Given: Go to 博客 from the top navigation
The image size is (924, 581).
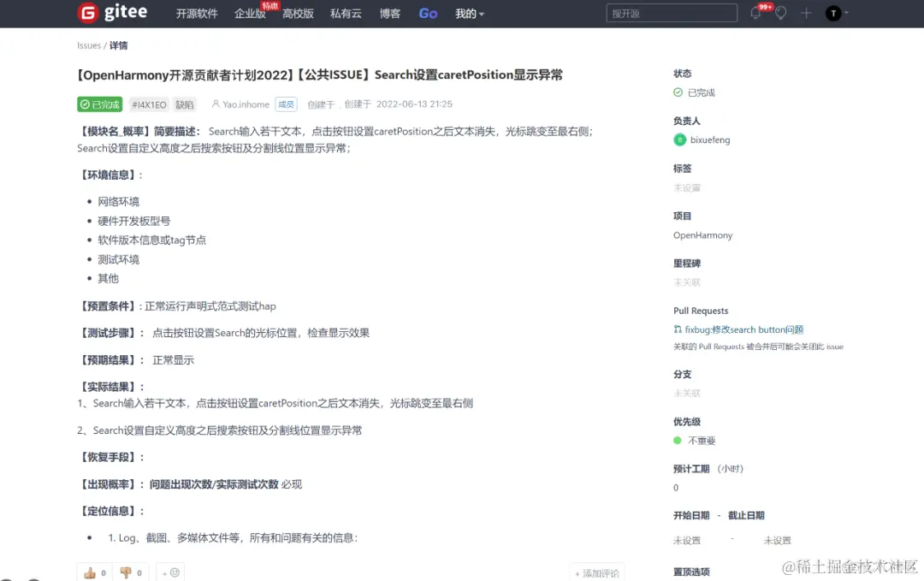Looking at the screenshot, I should pos(390,13).
